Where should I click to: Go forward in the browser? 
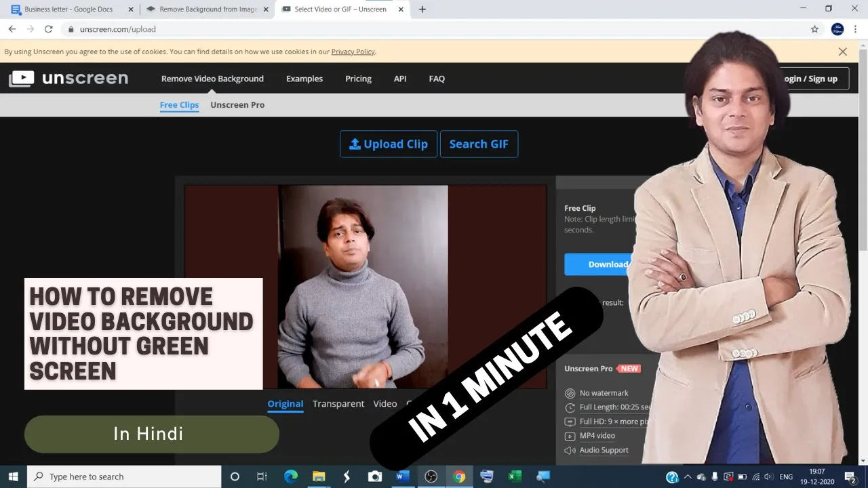pyautogui.click(x=31, y=29)
